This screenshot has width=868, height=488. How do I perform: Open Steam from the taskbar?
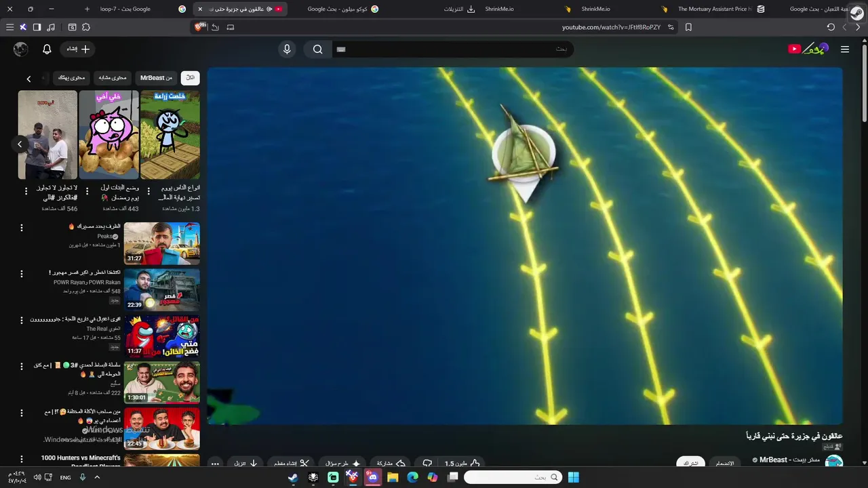click(x=293, y=477)
